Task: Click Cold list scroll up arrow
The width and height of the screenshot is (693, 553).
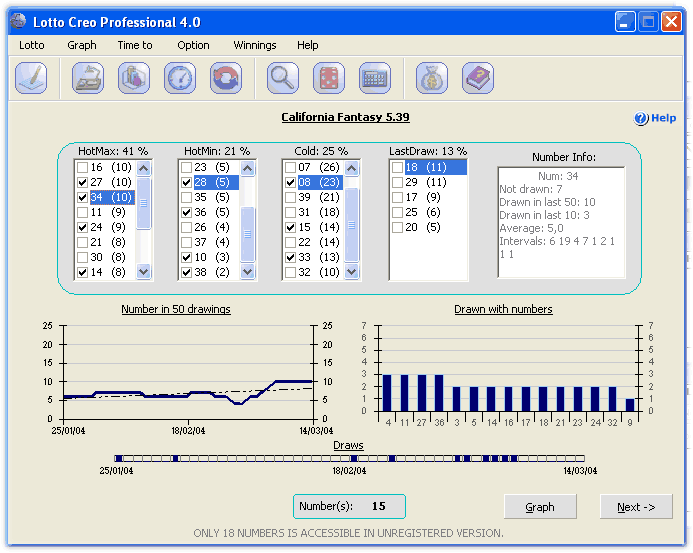Action: tap(352, 168)
